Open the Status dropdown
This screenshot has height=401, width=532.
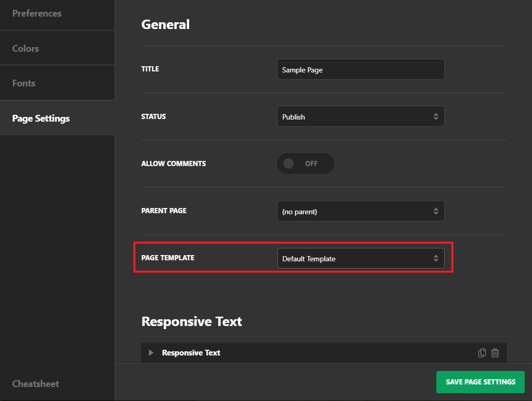click(x=361, y=116)
